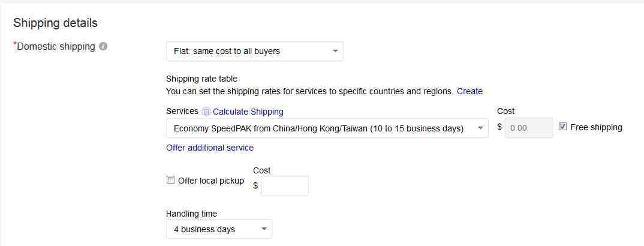Click the Offer local pickup label
The height and width of the screenshot is (246, 644).
click(x=211, y=181)
